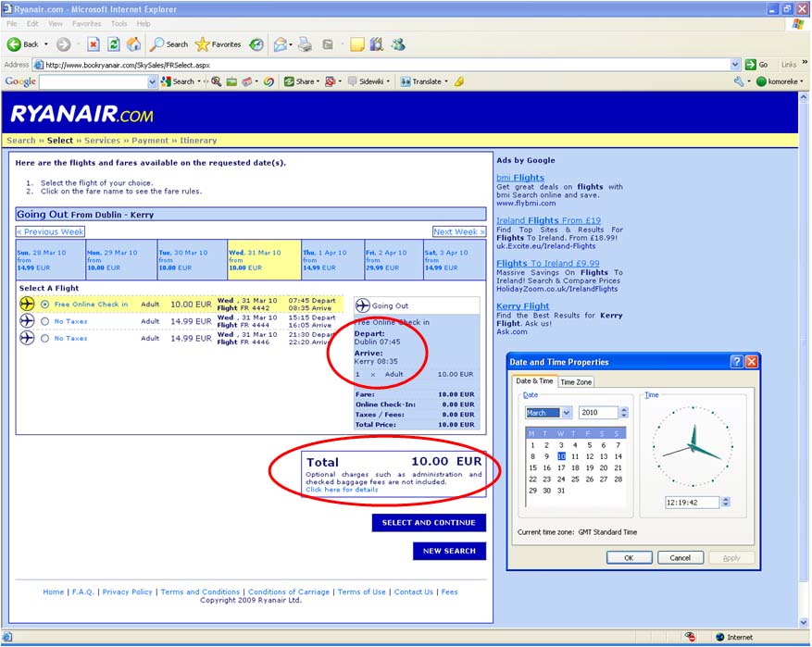
Task: Open the Kerry Flight ad link
Action: [x=522, y=305]
